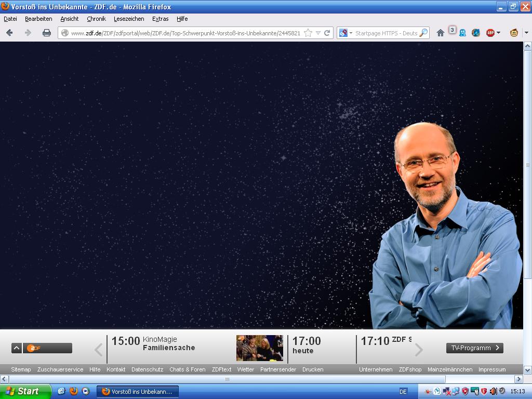Open the Bearbeiten menu
Screen dimensions: 532x399
(38, 19)
